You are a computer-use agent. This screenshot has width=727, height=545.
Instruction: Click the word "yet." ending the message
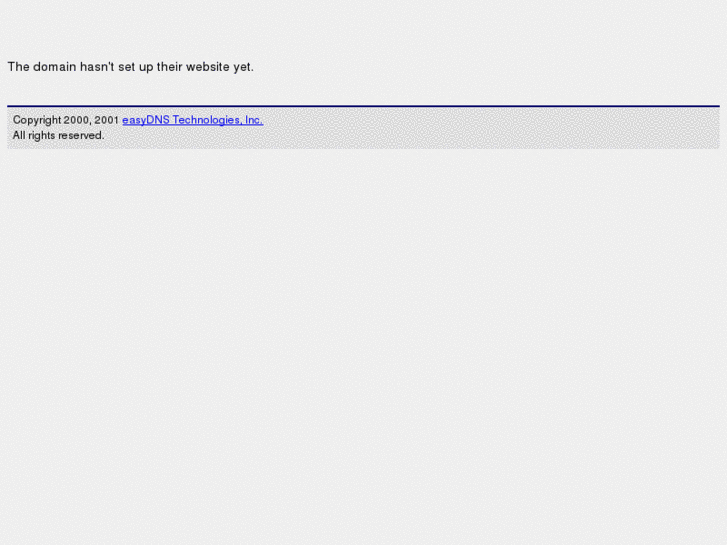coord(243,67)
